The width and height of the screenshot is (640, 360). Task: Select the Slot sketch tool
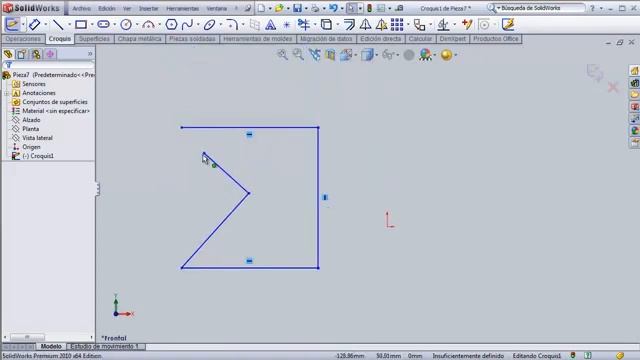point(103,25)
